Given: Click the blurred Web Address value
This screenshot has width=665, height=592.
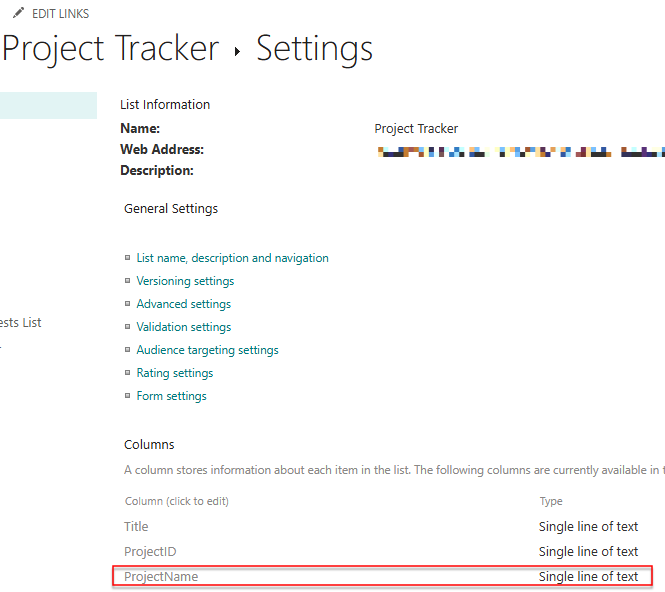Looking at the screenshot, I should (518, 153).
